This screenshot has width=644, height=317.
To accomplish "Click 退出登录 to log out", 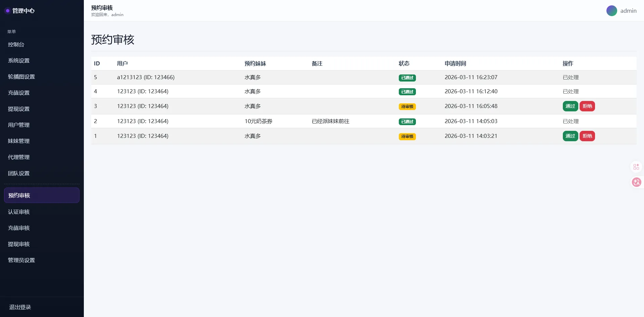I will [20, 307].
